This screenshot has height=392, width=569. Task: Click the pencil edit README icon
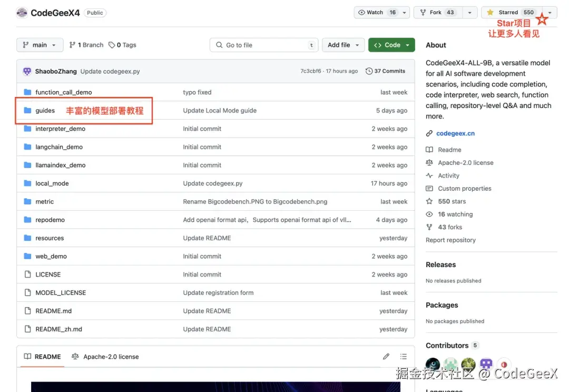[386, 356]
